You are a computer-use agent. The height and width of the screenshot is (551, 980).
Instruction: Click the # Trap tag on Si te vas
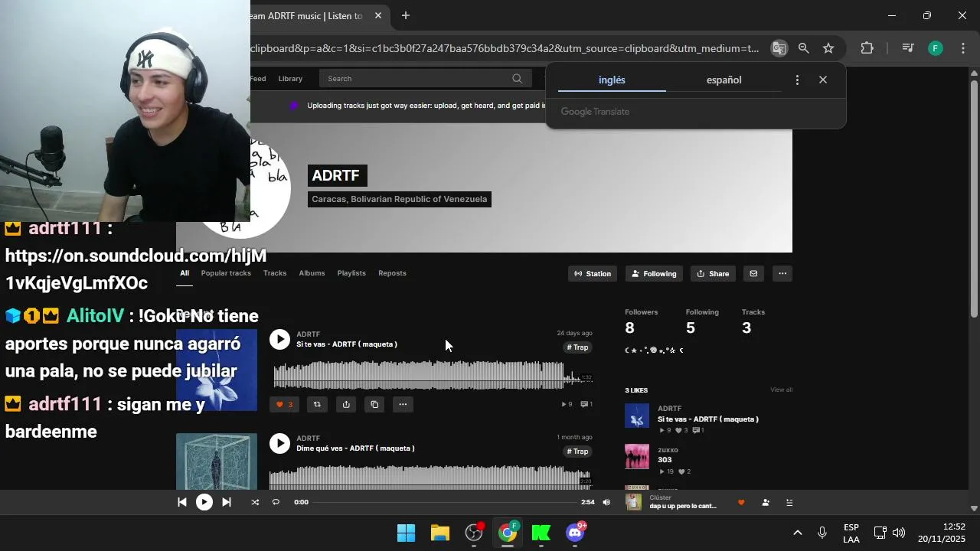578,347
